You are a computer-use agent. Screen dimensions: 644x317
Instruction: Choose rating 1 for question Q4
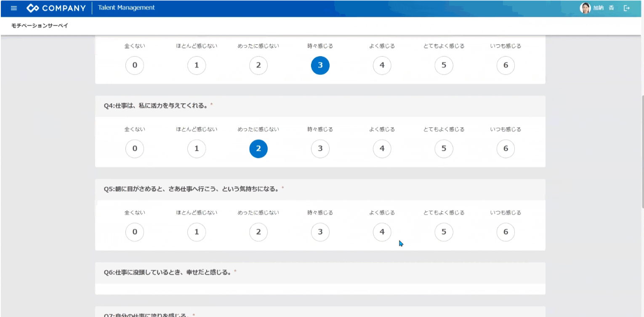pyautogui.click(x=197, y=148)
